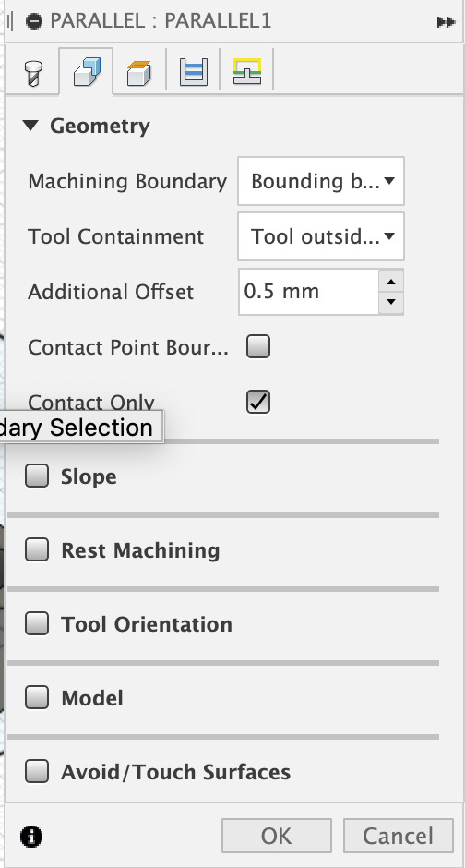The height and width of the screenshot is (868, 465).
Task: Uncheck the Contact Only checkbox
Action: click(258, 402)
